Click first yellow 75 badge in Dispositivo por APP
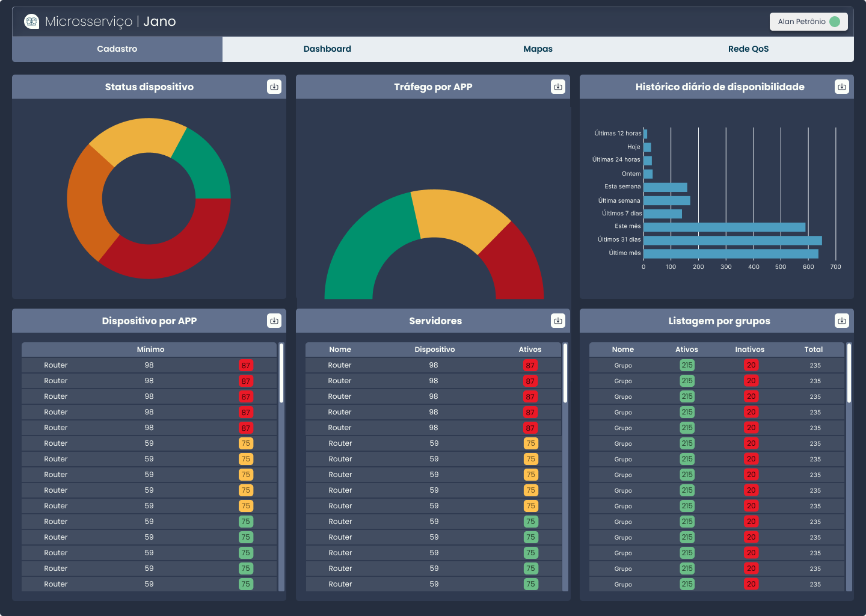This screenshot has width=866, height=616. pos(246,443)
